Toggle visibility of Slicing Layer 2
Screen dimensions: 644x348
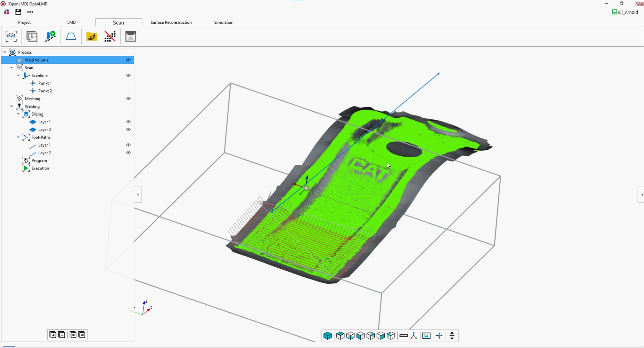coord(128,130)
